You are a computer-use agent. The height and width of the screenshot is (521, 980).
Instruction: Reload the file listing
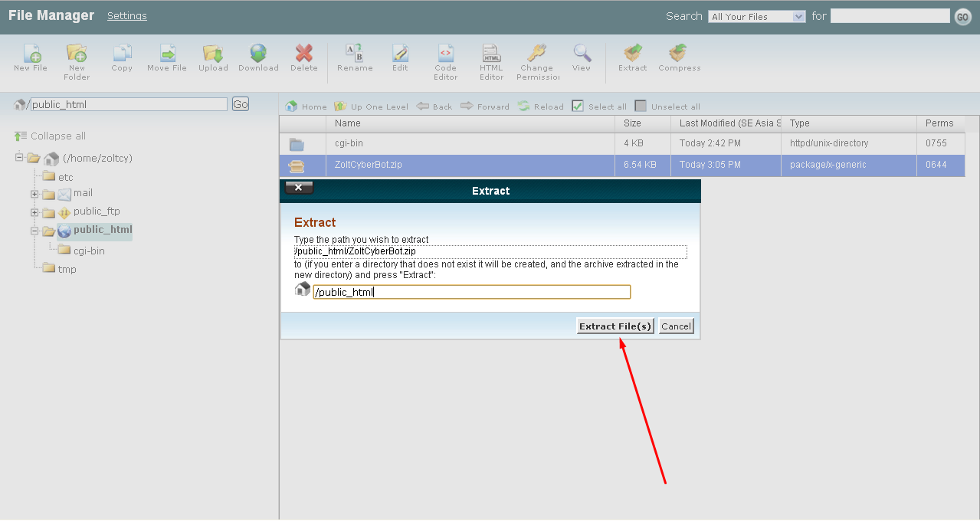click(541, 106)
